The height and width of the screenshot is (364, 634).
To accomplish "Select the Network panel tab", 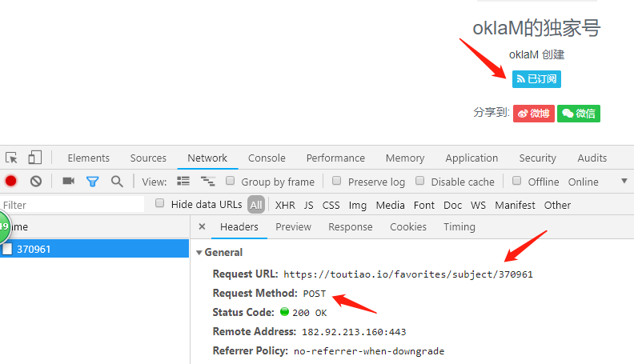I will [207, 158].
